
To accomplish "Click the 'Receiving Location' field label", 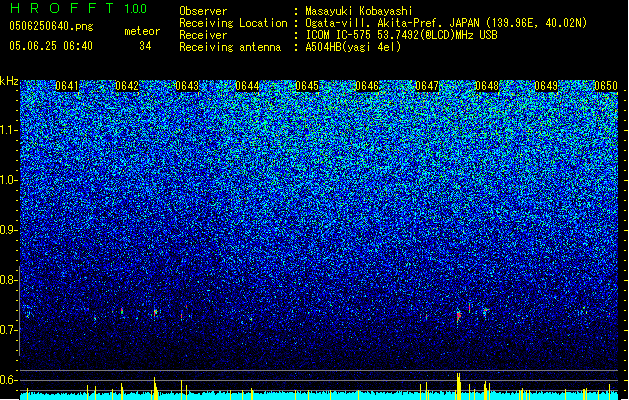I will (x=233, y=23).
